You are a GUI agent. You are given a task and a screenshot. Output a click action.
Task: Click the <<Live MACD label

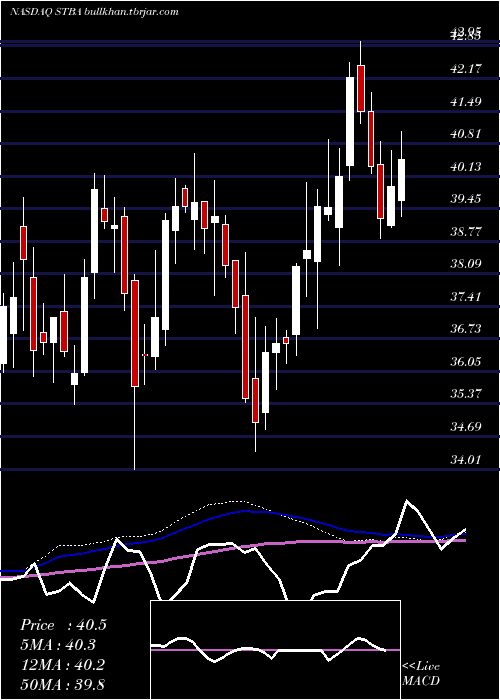coord(421,673)
